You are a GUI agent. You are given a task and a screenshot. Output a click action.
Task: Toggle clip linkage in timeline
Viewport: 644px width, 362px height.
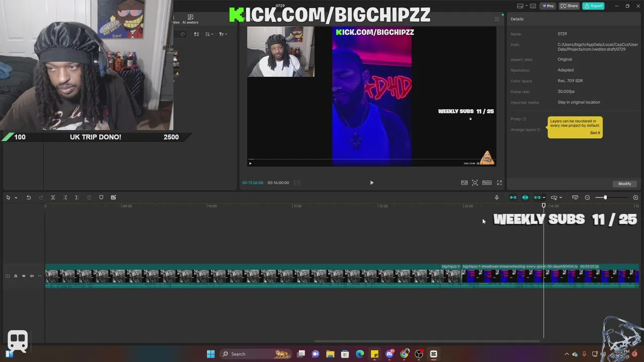537,198
